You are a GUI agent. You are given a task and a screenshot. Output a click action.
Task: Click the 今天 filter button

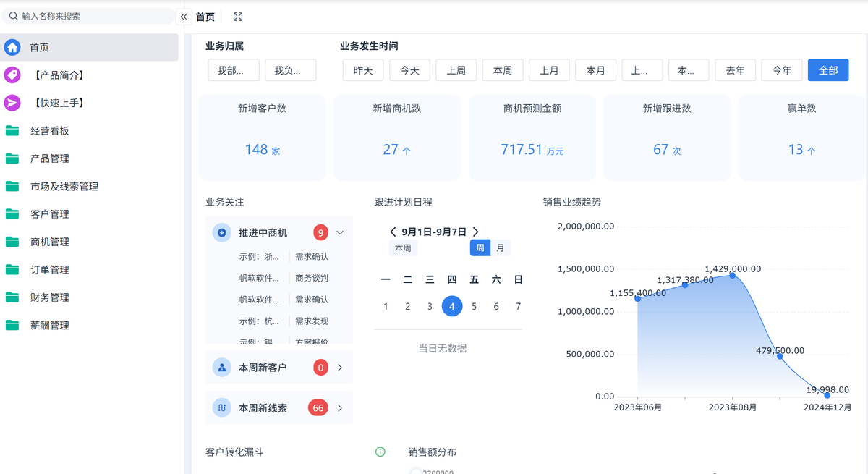coord(410,70)
